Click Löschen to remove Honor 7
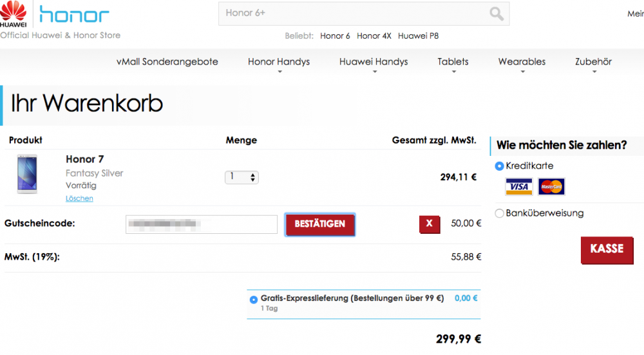 point(79,198)
